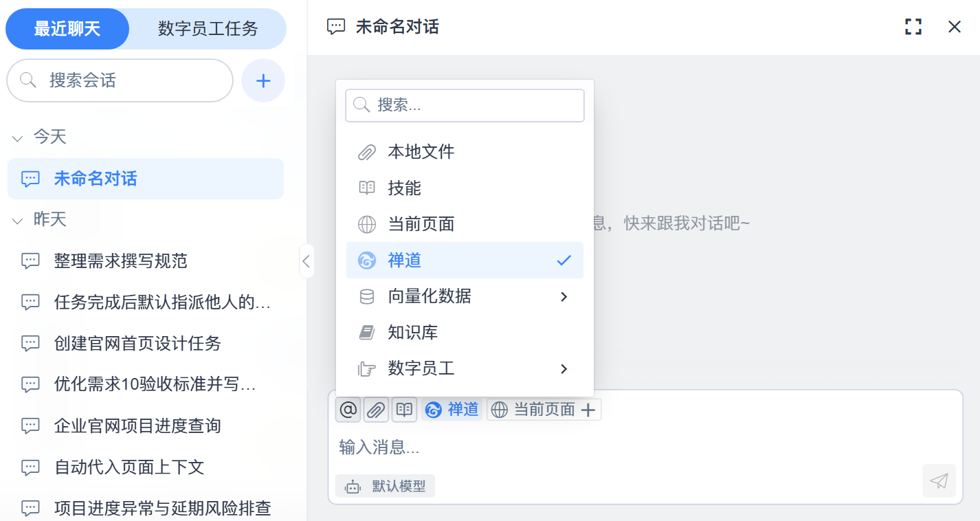
Task: Click the 禅道 logo in popup list
Action: pyautogui.click(x=367, y=260)
